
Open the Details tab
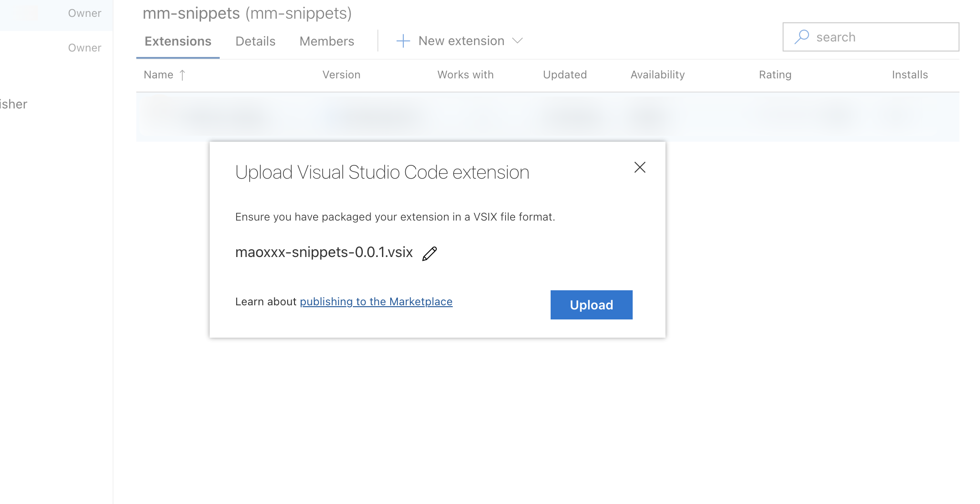click(255, 41)
